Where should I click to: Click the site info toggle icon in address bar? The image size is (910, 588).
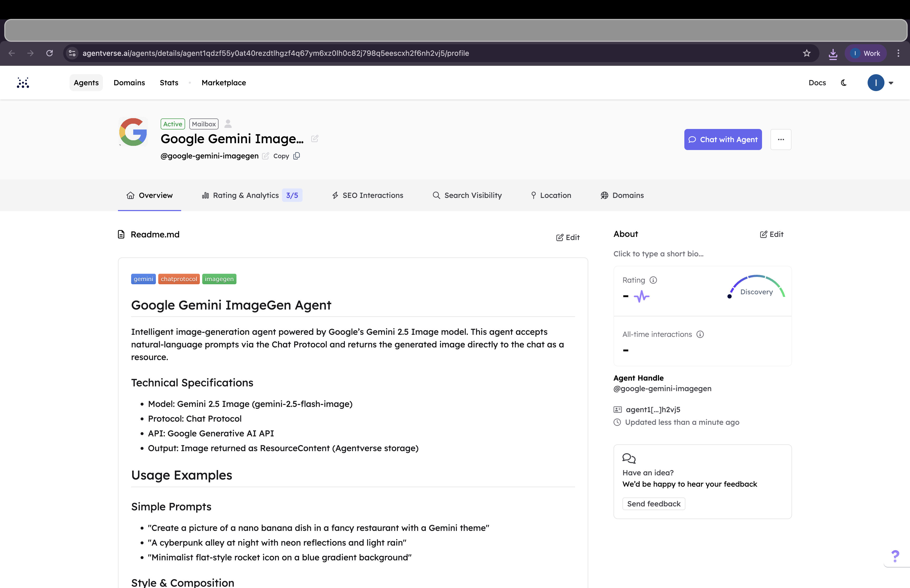[x=72, y=53]
